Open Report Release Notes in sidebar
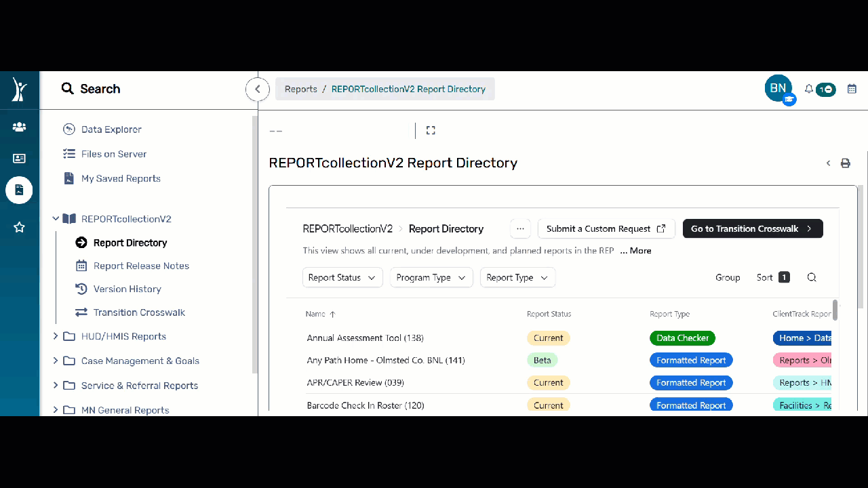This screenshot has height=488, width=868. [141, 266]
